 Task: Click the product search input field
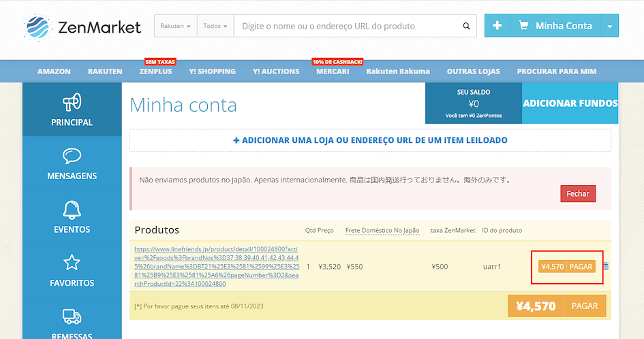[347, 26]
